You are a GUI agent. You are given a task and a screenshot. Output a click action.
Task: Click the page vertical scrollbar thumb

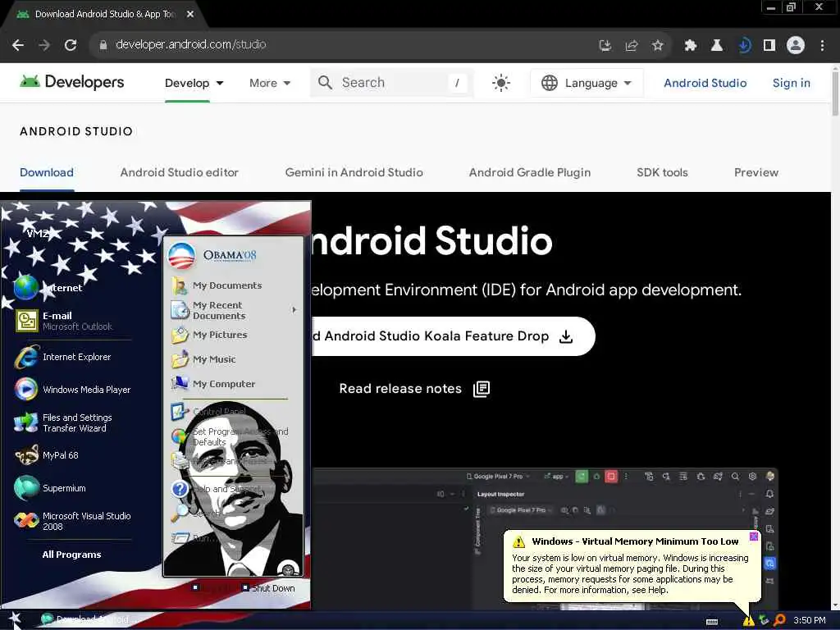point(835,92)
